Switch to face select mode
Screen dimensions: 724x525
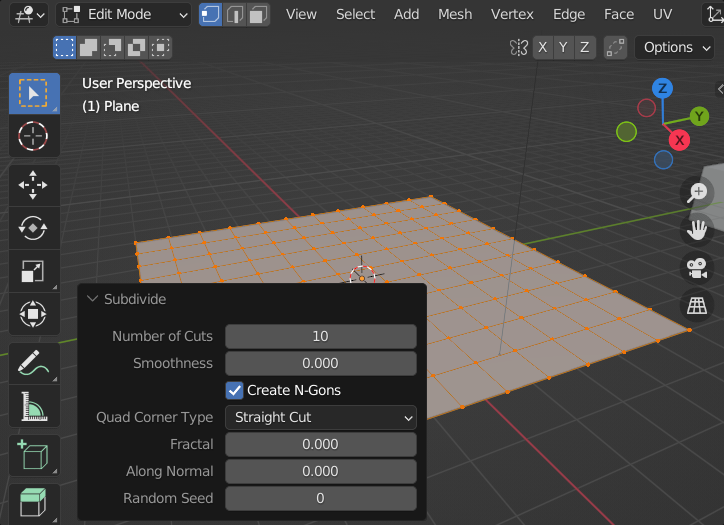(258, 15)
